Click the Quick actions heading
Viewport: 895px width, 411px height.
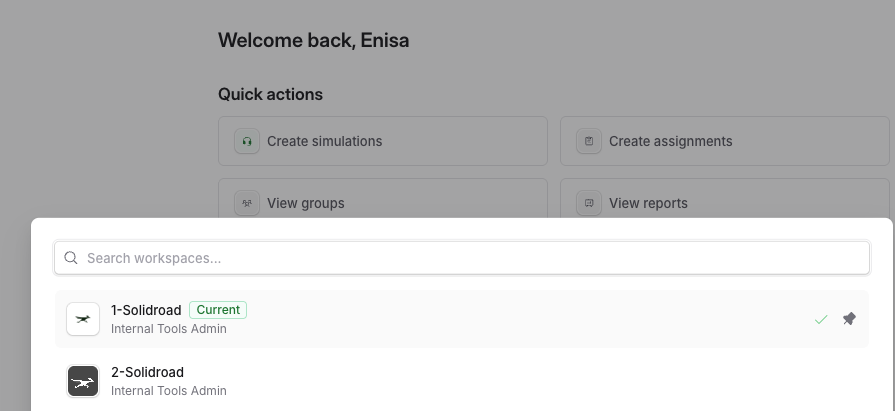pyautogui.click(x=271, y=94)
